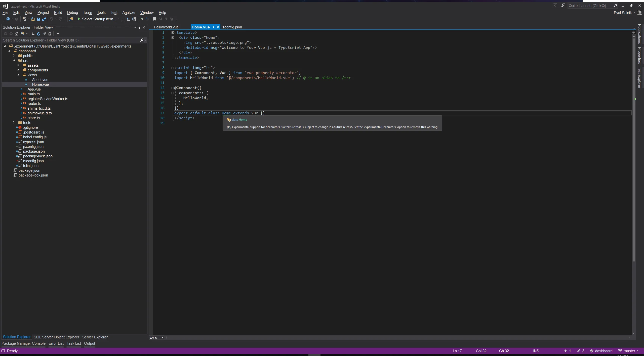
Task: Toggle Show All Files in Solution Explorer
Action: coord(50,34)
